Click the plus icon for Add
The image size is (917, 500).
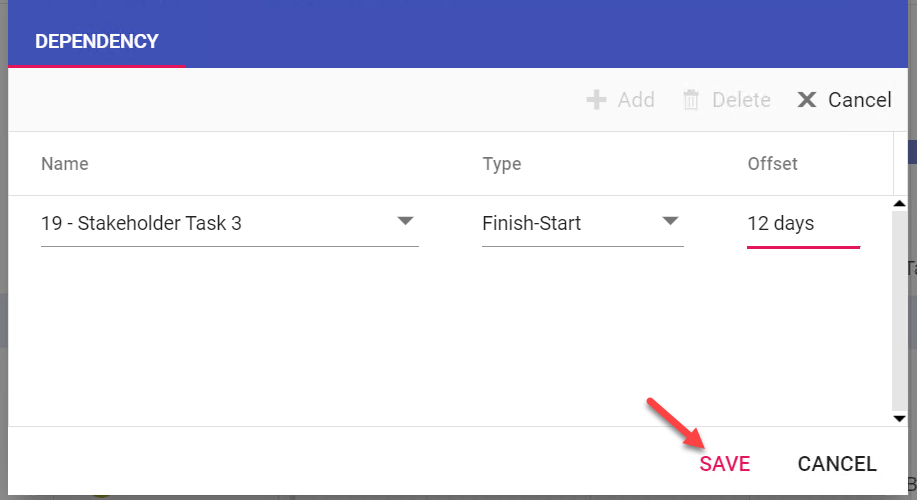pos(596,100)
